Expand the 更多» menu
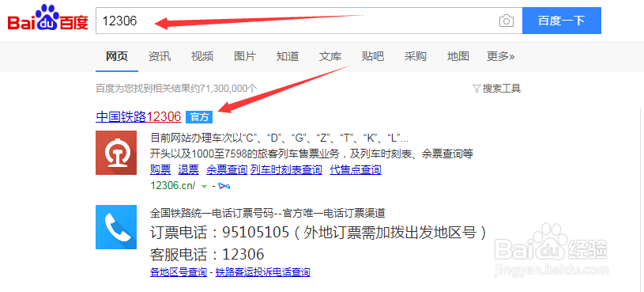Viewport: 644px width, 292px height. pyautogui.click(x=501, y=56)
